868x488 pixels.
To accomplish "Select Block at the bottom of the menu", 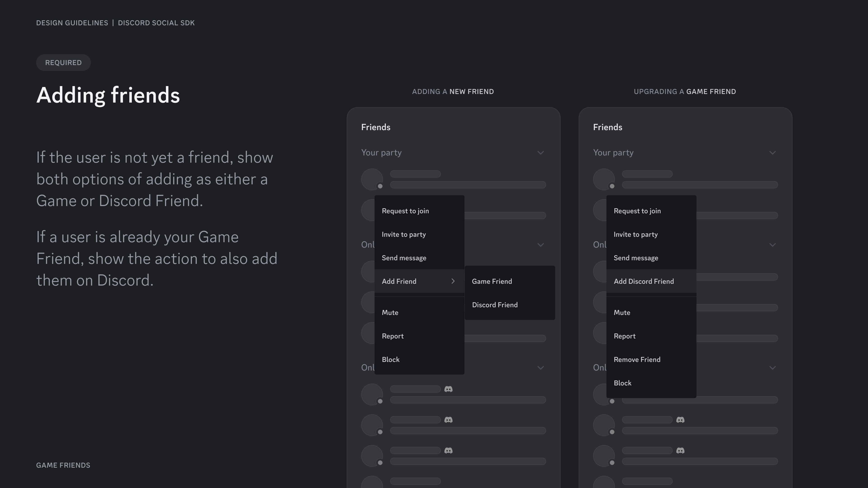I will click(x=391, y=359).
